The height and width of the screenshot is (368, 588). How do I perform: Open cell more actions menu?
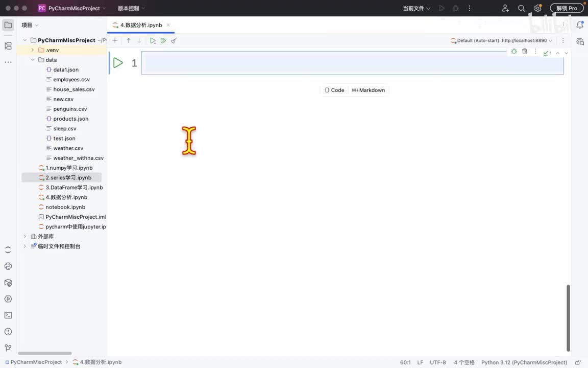[x=535, y=52]
